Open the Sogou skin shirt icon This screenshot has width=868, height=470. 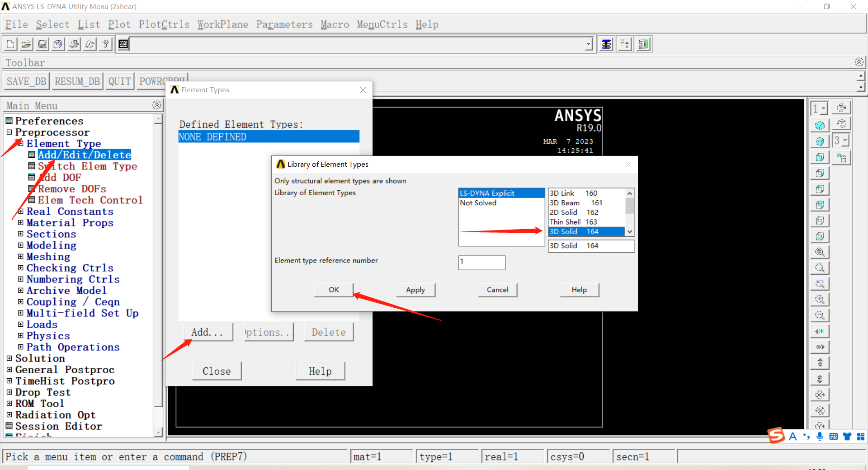click(x=847, y=436)
